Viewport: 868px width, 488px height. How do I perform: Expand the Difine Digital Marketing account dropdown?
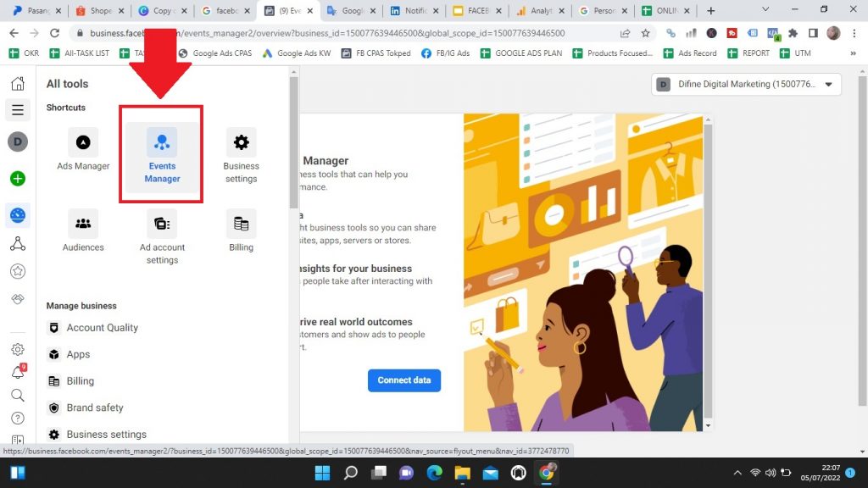click(746, 84)
